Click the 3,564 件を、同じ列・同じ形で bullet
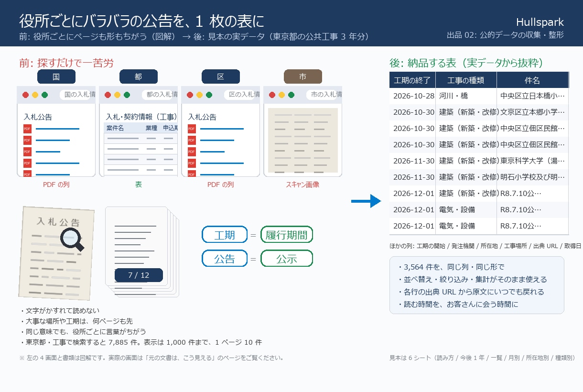Image resolution: width=583 pixels, height=392 pixels. pyautogui.click(x=451, y=267)
